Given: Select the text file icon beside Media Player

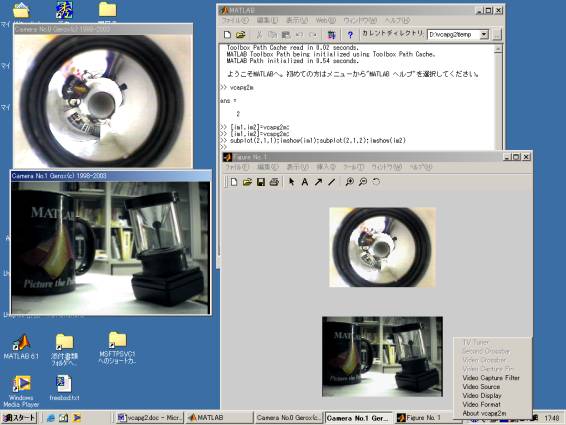Looking at the screenshot, I should [x=64, y=388].
